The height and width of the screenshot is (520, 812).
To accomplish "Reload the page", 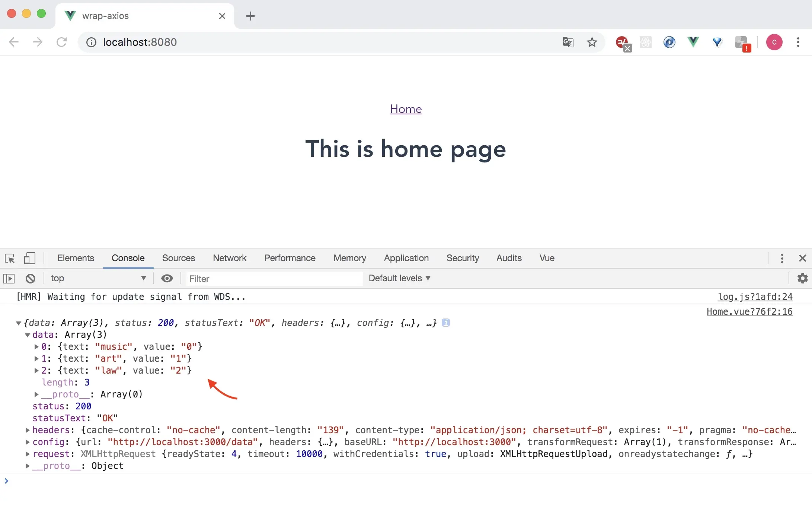I will pos(61,42).
